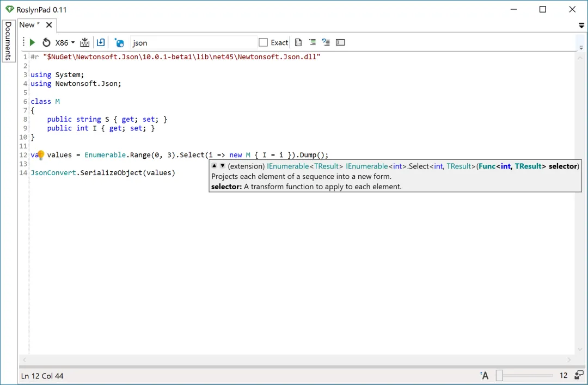Click the comment selection icon

tap(312, 42)
